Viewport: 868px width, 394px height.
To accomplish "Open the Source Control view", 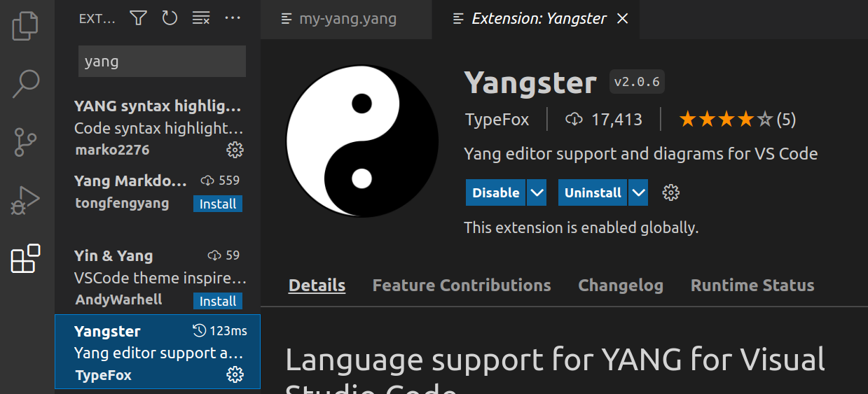I will tap(26, 142).
